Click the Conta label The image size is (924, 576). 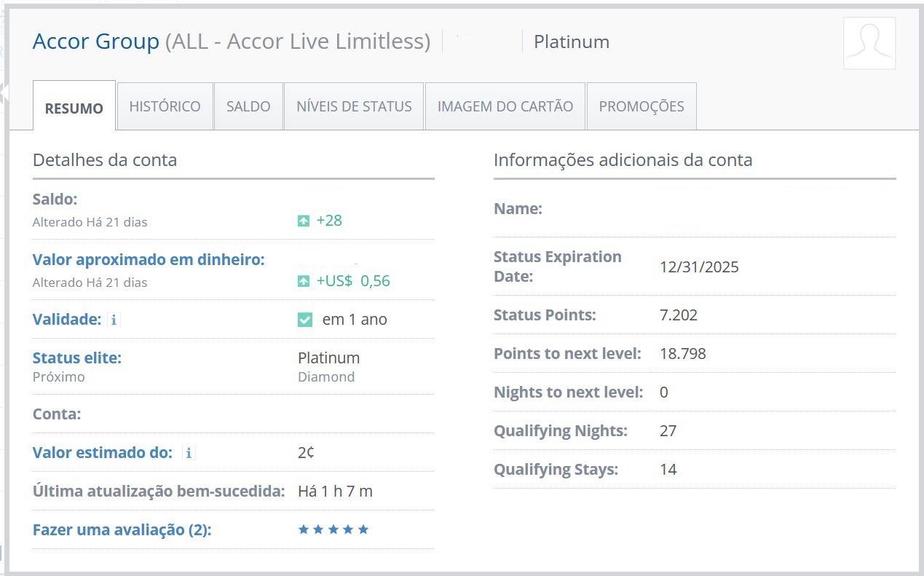click(57, 414)
